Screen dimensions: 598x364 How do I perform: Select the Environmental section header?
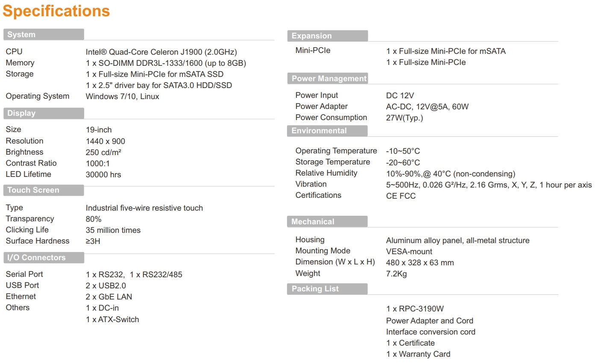coord(319,131)
